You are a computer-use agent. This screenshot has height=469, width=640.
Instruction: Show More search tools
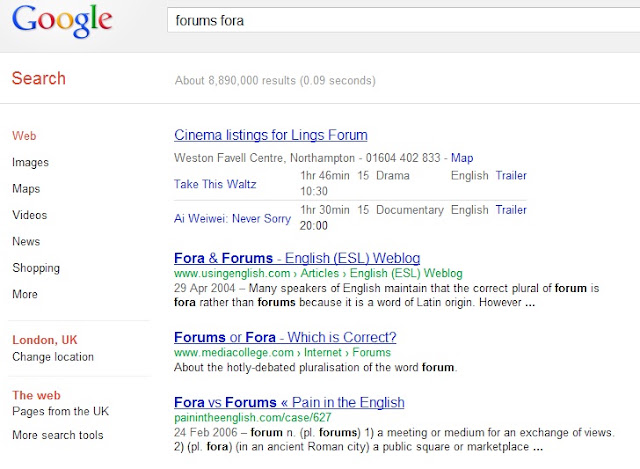pyautogui.click(x=58, y=435)
